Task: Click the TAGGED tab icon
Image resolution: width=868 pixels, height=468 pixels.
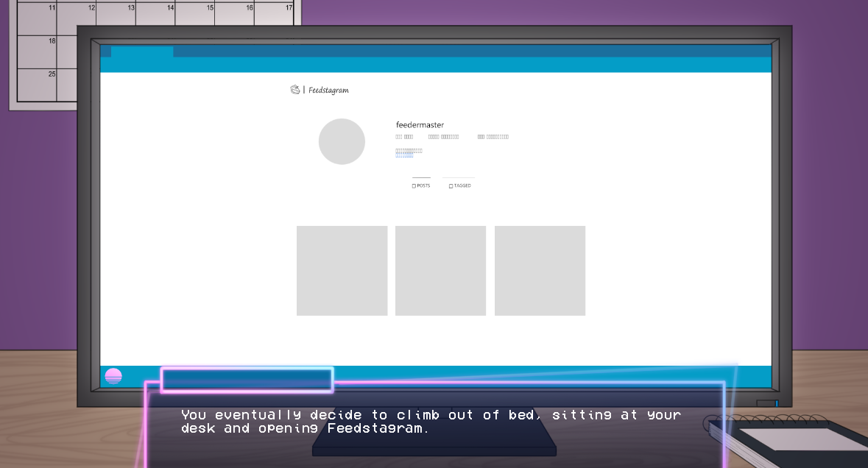Action: [x=451, y=186]
